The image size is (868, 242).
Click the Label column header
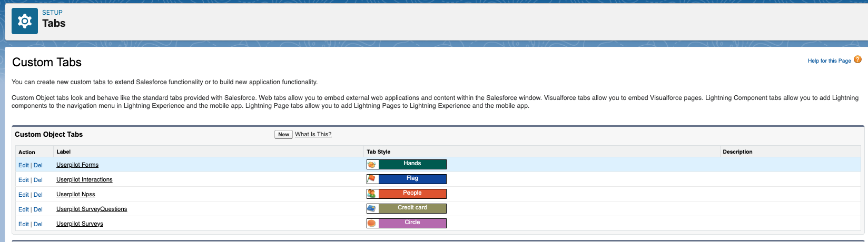[x=63, y=152]
